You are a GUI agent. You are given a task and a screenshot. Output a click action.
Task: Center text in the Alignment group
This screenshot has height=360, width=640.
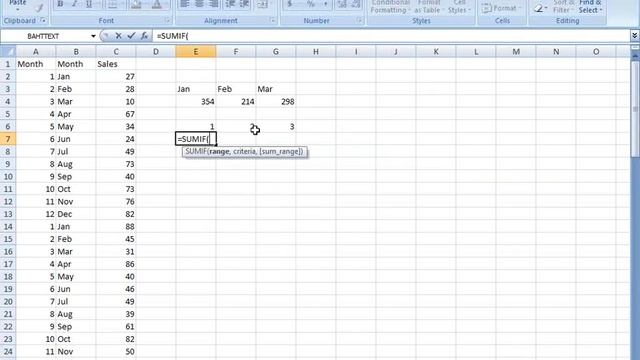point(199,4)
